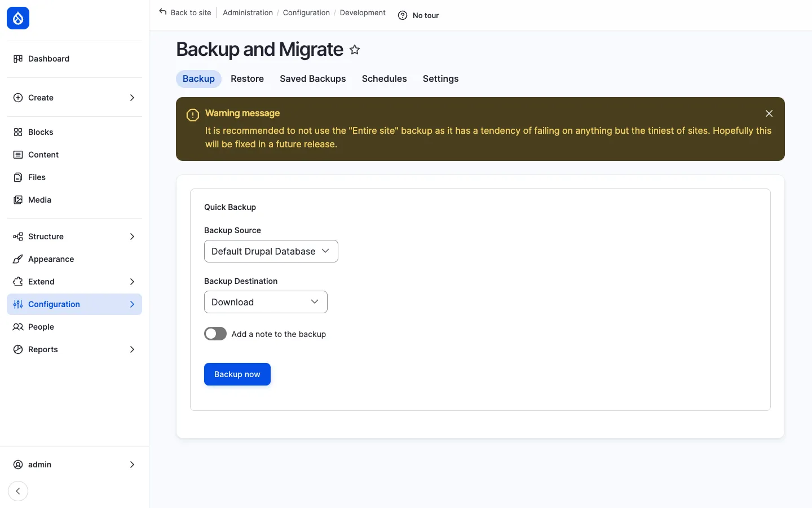
Task: Open Blocks in the sidebar
Action: tap(74, 132)
